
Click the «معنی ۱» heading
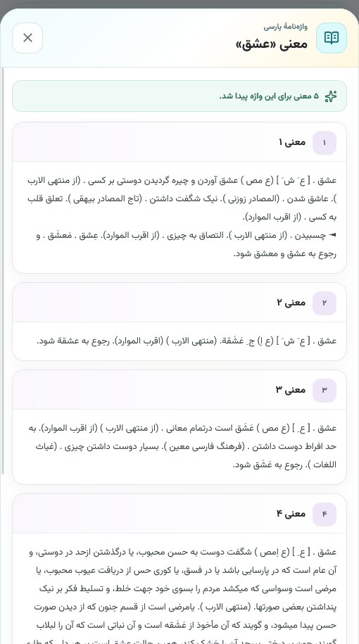(x=292, y=142)
